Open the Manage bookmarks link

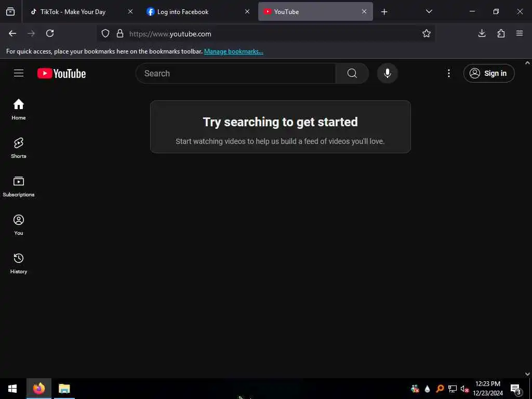click(x=233, y=51)
